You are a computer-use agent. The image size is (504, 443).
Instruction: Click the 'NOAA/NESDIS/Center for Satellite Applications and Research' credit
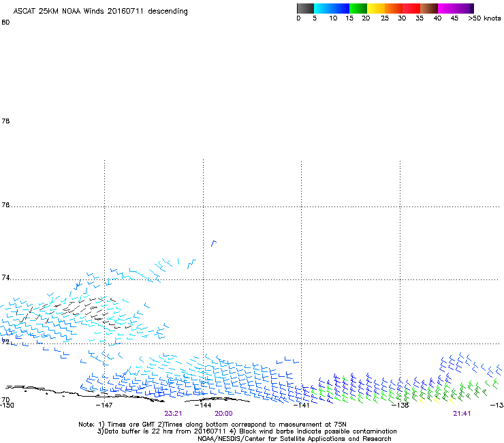coord(294,439)
